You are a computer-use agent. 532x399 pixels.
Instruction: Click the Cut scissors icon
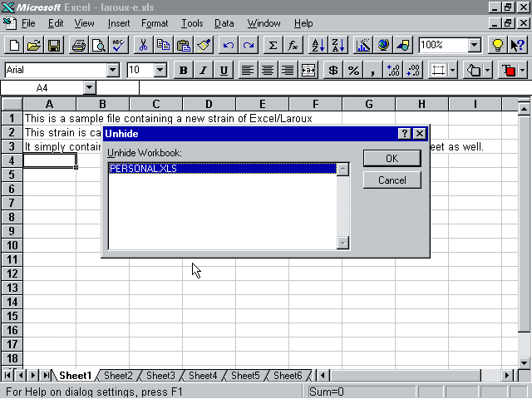tap(144, 45)
